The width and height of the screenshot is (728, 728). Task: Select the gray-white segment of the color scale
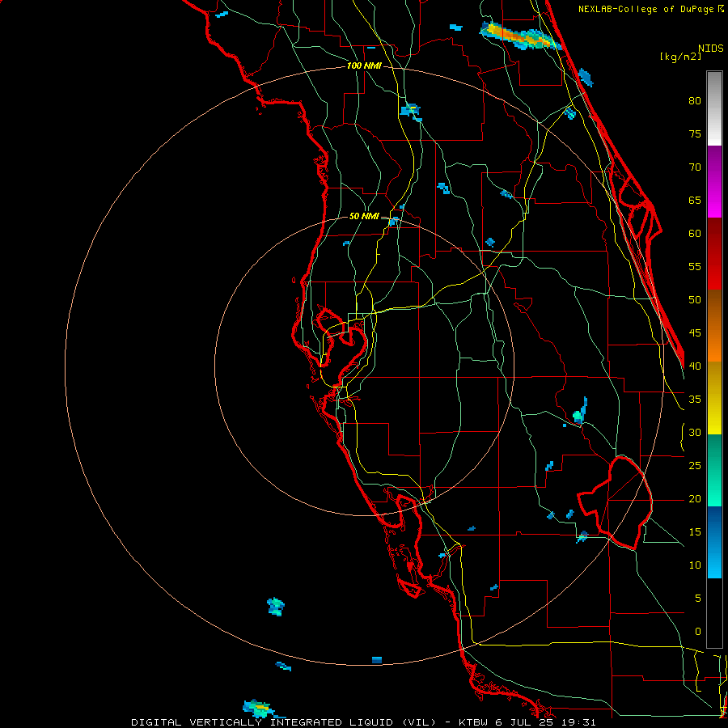point(714,108)
